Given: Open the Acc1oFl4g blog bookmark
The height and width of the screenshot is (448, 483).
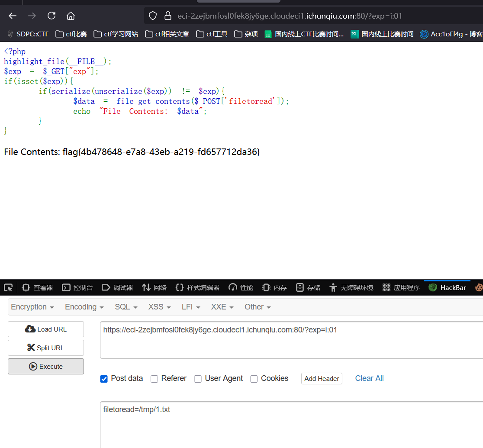Looking at the screenshot, I should 451,34.
